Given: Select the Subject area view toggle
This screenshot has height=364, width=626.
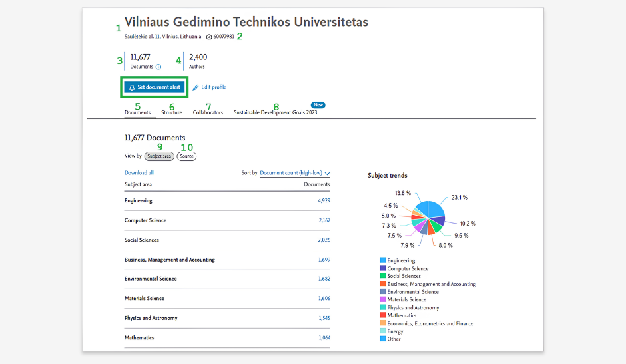Looking at the screenshot, I should (159, 156).
